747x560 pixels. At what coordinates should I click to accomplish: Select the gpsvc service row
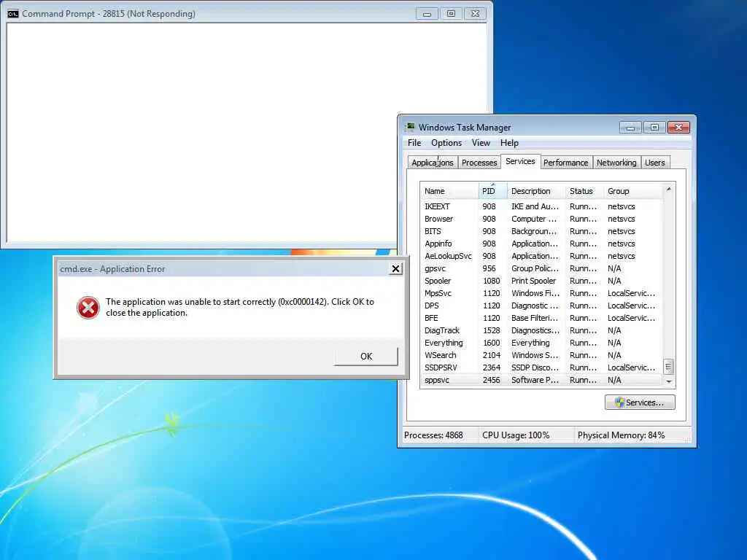[x=541, y=268]
